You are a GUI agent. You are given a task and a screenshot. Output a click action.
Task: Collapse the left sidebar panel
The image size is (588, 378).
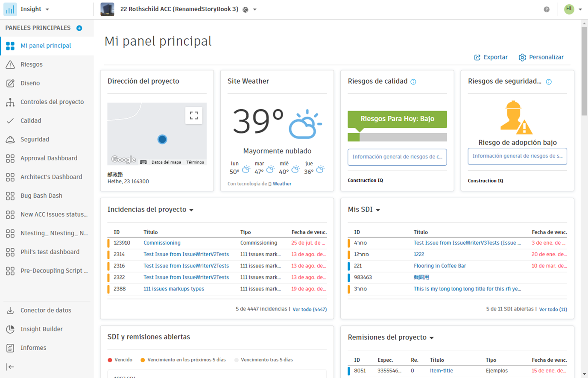[x=10, y=366]
